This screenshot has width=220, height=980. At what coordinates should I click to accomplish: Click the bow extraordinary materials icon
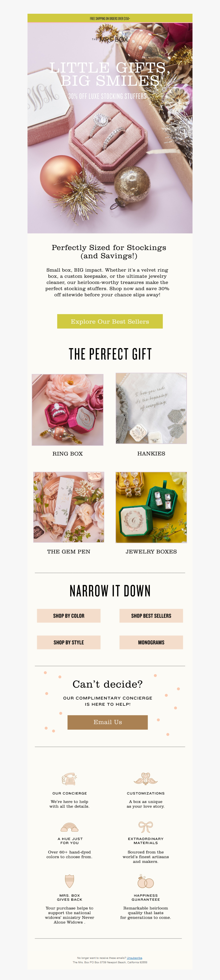(x=146, y=827)
